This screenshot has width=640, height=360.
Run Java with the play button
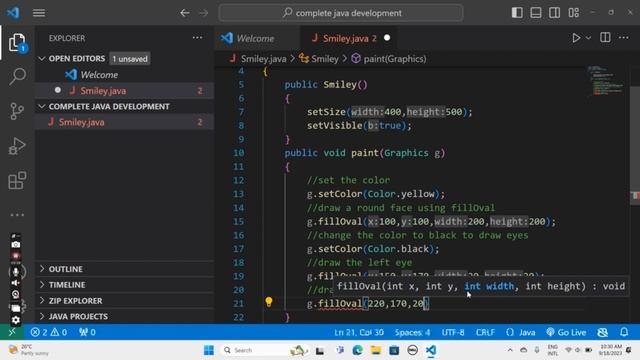click(576, 38)
